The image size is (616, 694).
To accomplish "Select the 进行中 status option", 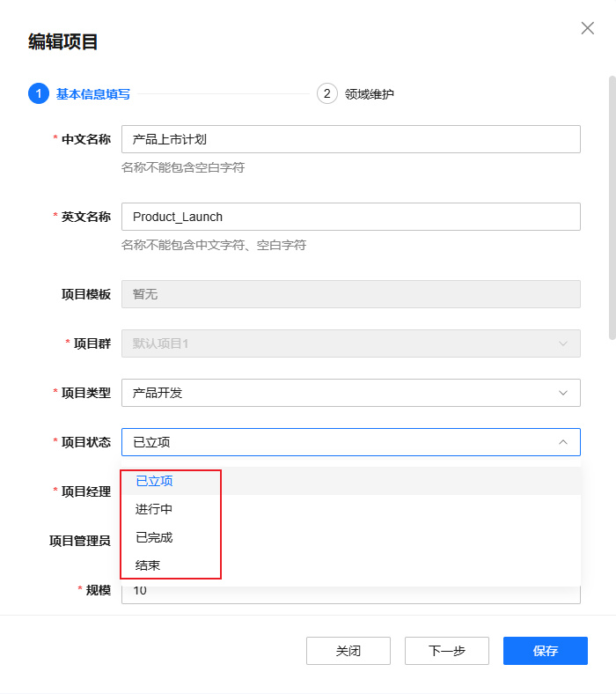I will pyautogui.click(x=350, y=509).
